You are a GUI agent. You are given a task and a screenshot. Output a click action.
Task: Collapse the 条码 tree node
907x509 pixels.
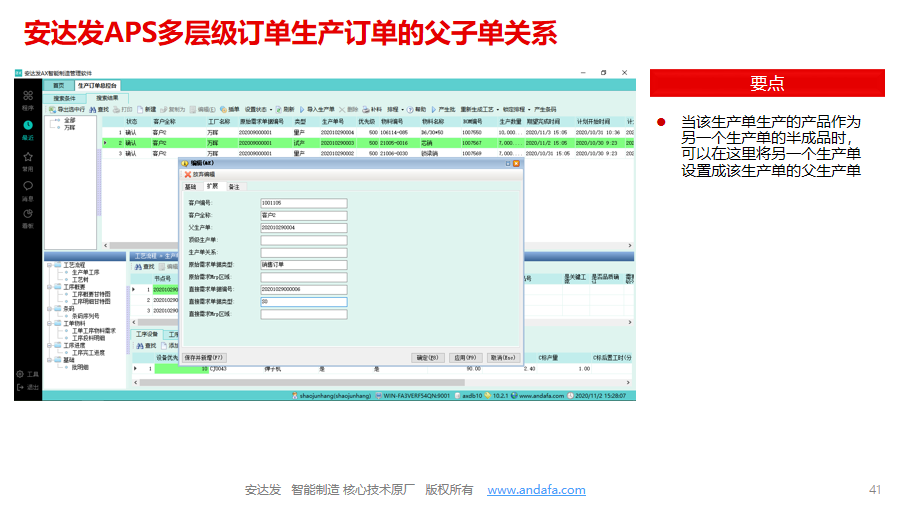click(x=50, y=309)
